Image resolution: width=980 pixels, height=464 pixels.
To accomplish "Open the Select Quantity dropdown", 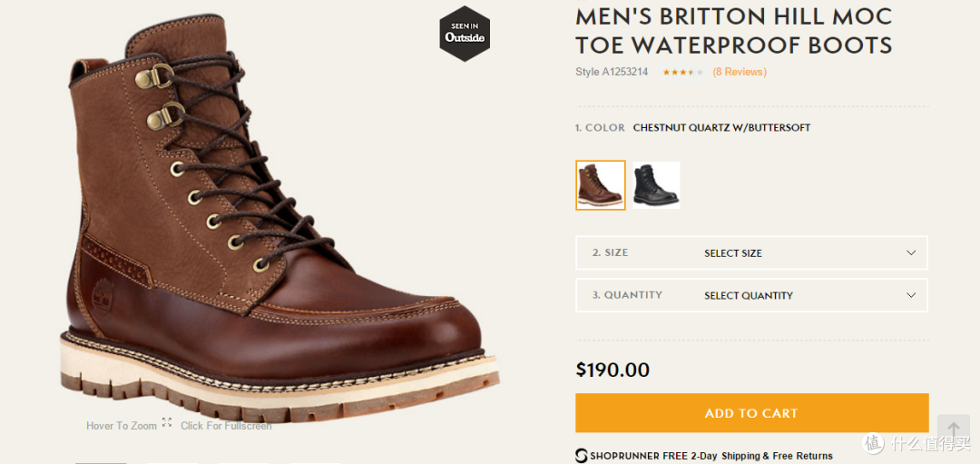I will pyautogui.click(x=752, y=295).
